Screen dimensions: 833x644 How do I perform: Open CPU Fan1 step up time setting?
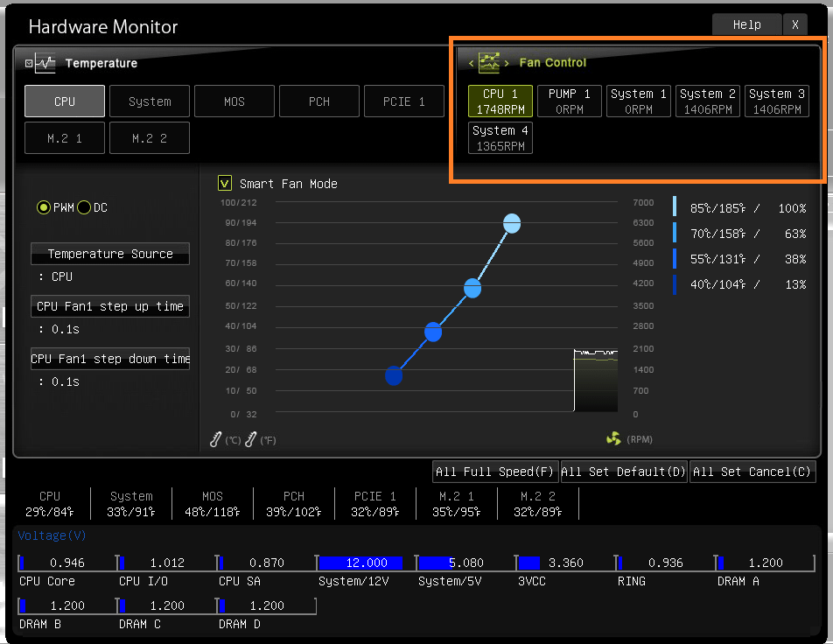click(110, 306)
